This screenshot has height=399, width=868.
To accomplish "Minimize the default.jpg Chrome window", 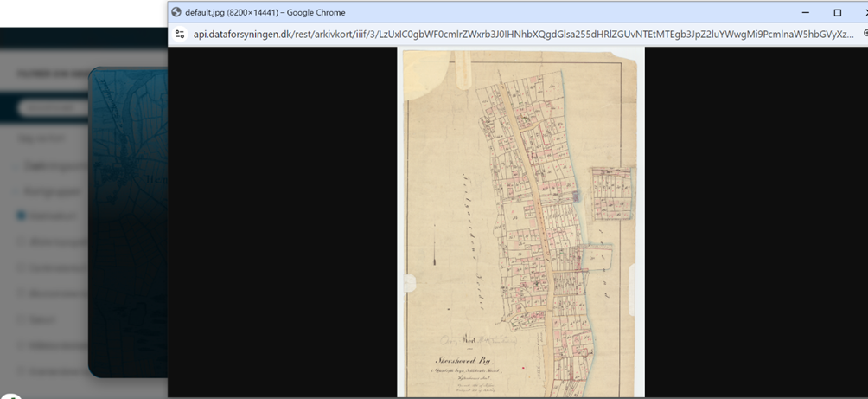I will pos(806,12).
